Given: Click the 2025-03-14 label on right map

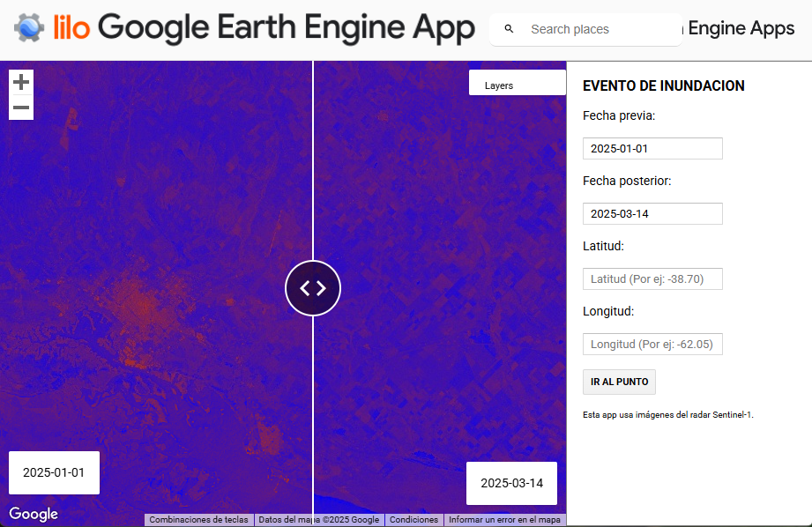Looking at the screenshot, I should 511,483.
